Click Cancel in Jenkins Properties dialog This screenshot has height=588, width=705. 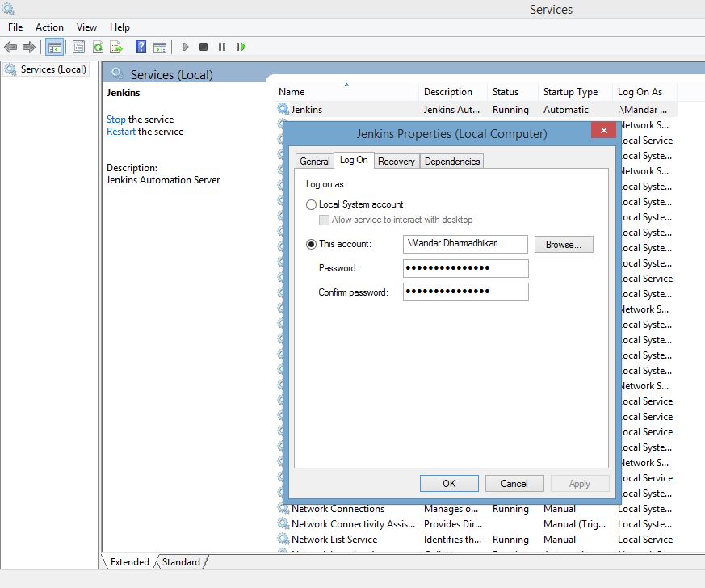click(514, 483)
